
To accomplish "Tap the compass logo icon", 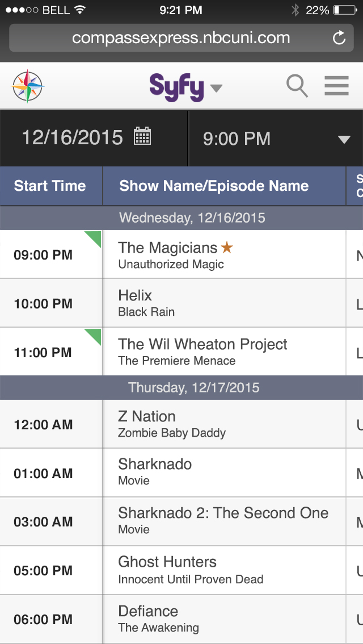I will pyautogui.click(x=28, y=86).
